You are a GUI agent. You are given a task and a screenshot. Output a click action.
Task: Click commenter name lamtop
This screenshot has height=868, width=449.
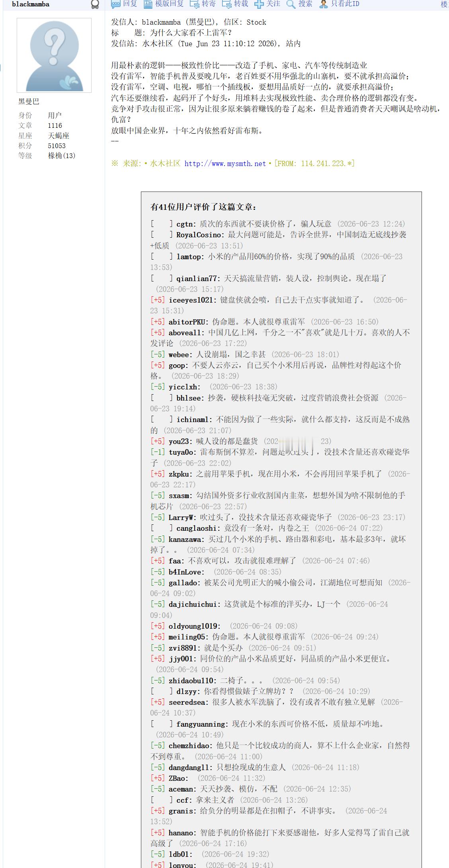(189, 257)
